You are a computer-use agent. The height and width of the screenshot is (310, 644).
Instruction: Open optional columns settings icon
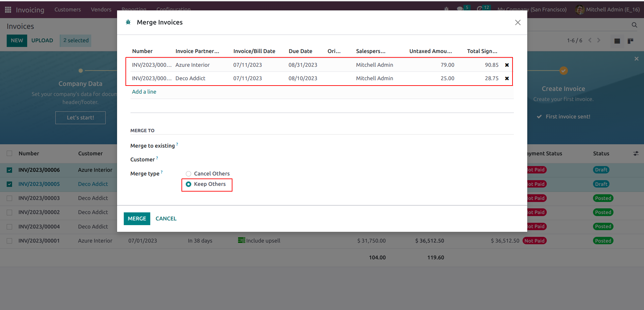point(636,153)
